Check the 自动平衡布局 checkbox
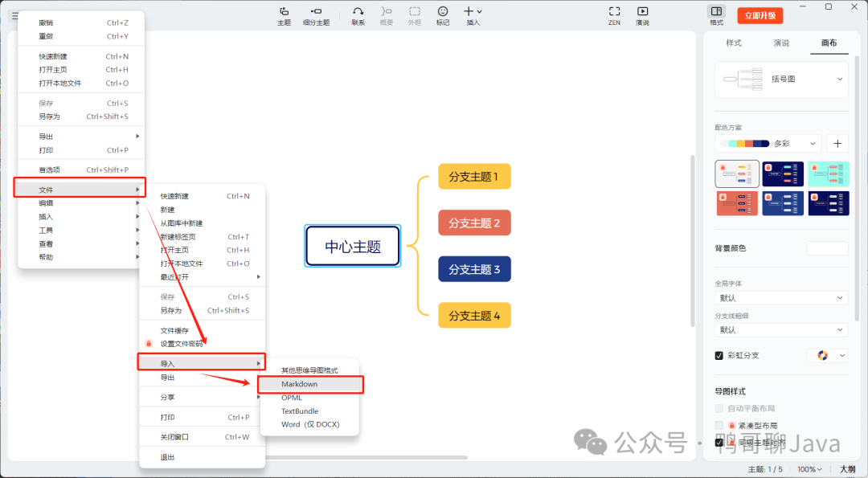868x478 pixels. pyautogui.click(x=719, y=408)
